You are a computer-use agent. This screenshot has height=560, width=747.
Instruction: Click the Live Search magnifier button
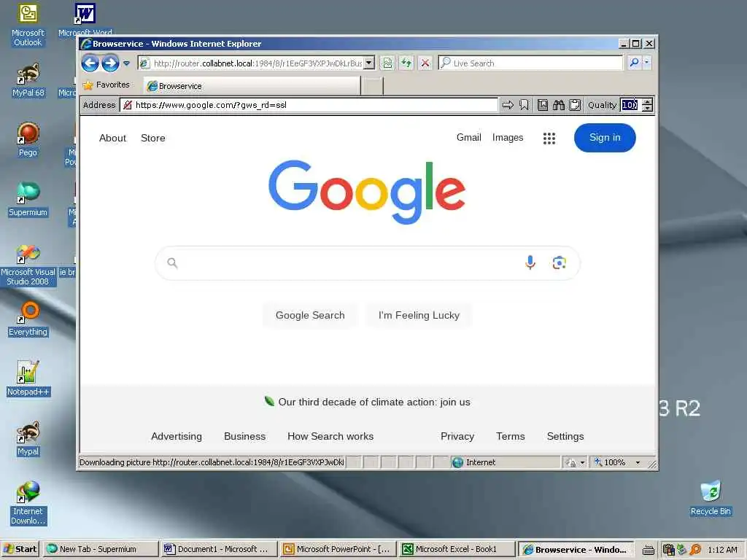click(634, 63)
